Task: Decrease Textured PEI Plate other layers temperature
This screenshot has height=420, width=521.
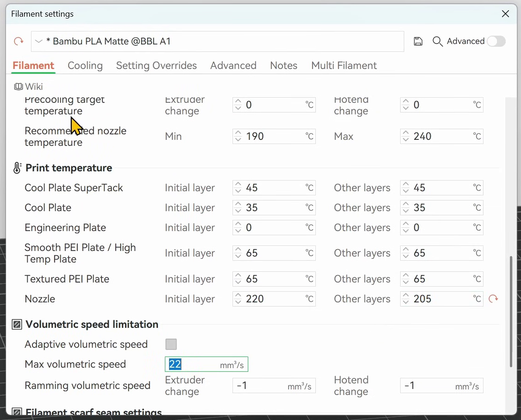Action: pos(406,282)
